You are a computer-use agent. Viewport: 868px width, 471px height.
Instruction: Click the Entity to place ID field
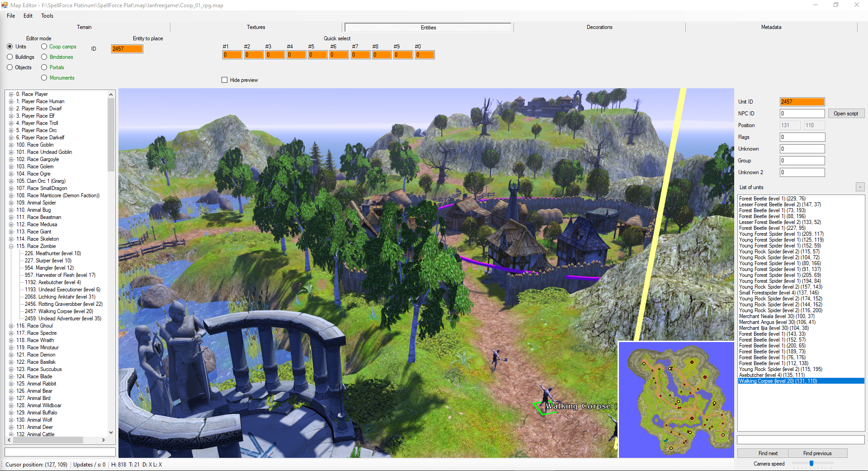point(127,49)
